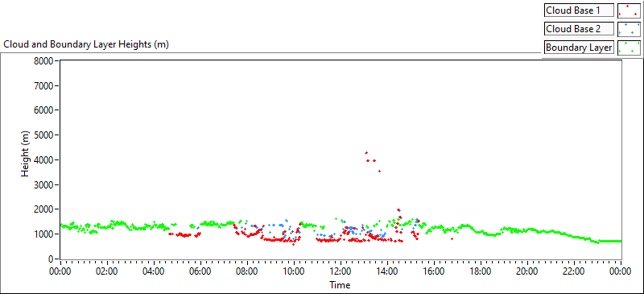
Task: Click the 04:00 time axis label
Action: 154,271
